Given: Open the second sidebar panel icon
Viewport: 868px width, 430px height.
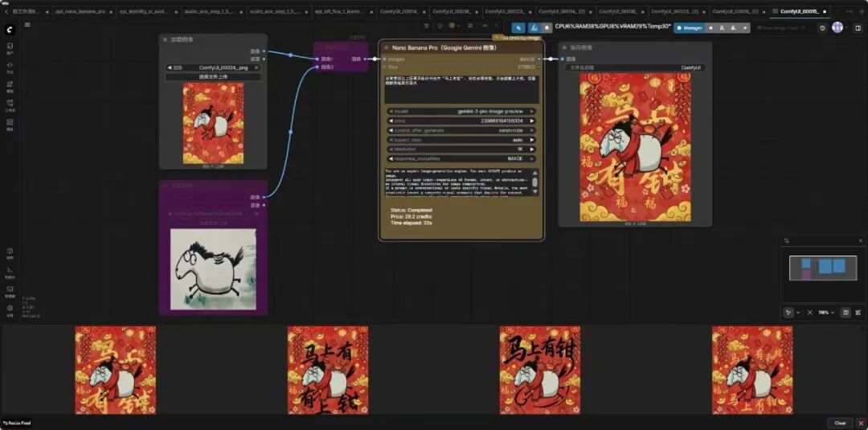Looking at the screenshot, I should [x=10, y=68].
